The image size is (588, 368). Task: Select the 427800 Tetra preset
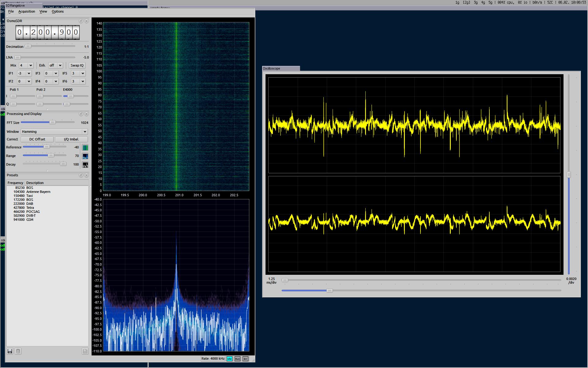[x=47, y=208]
